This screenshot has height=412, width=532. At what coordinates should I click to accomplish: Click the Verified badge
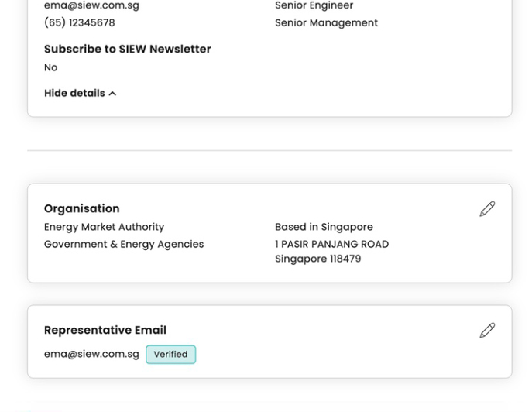click(170, 355)
